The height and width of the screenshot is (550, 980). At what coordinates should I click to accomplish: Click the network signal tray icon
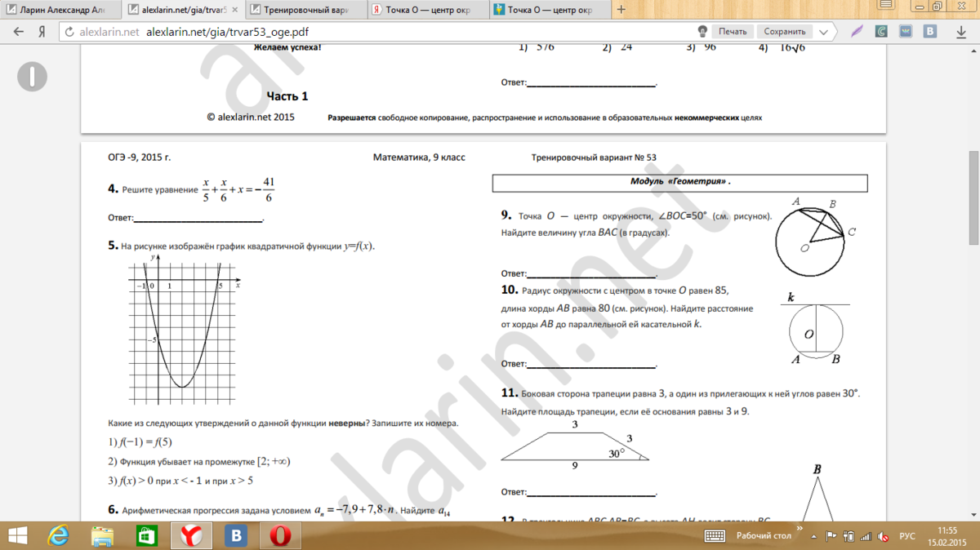867,536
